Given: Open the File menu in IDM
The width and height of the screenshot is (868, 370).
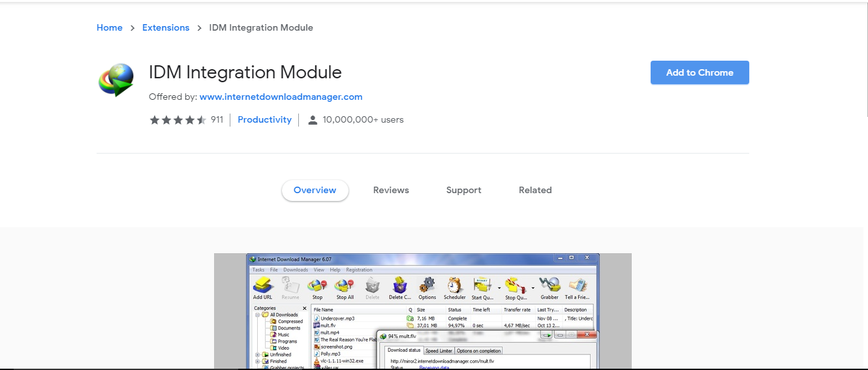Looking at the screenshot, I should point(274,270).
